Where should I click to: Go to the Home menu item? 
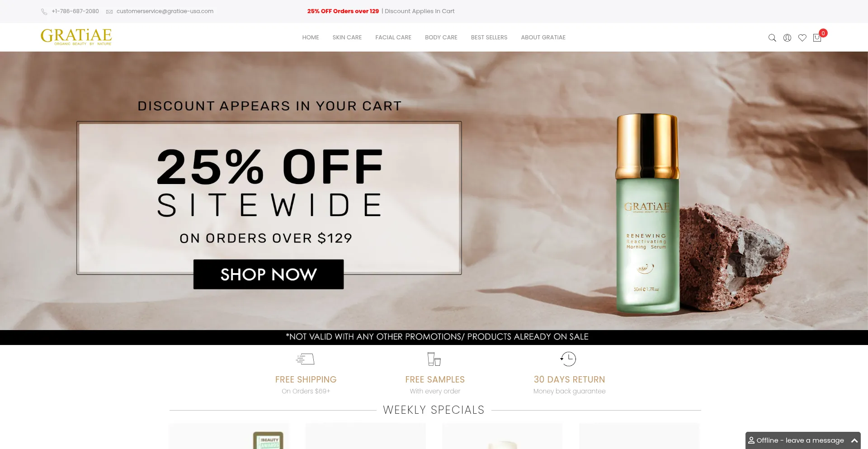311,38
